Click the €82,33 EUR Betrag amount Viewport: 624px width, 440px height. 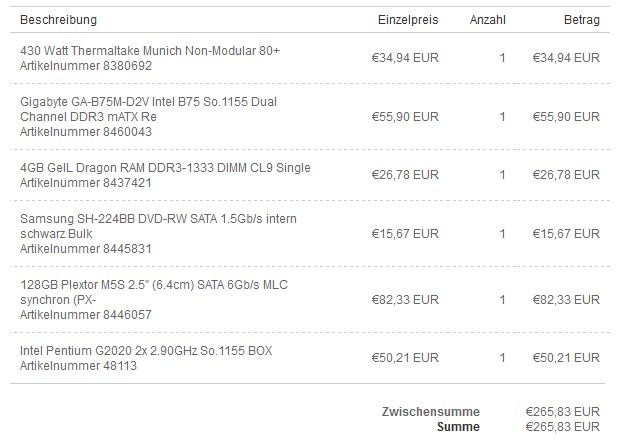pos(566,300)
